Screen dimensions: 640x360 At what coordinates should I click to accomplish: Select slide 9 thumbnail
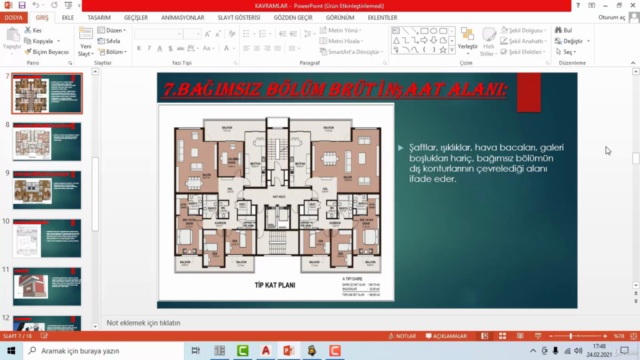[47, 190]
